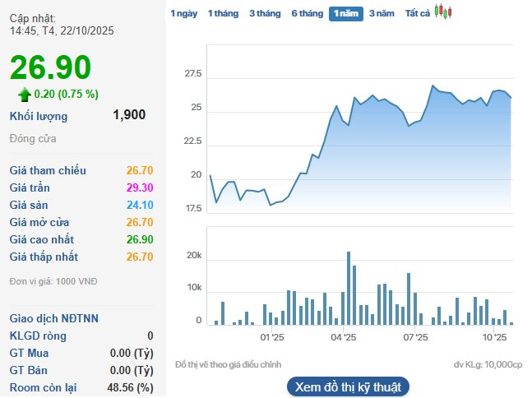532x398 pixels.
Task: Select the active "1 năm" tab
Action: pyautogui.click(x=346, y=13)
